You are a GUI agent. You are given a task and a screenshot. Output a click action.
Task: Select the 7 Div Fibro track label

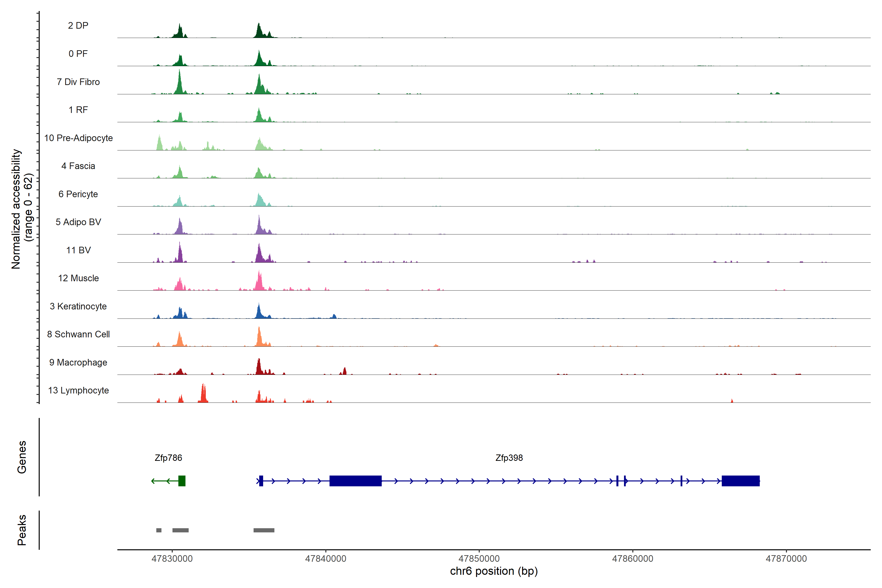78,82
